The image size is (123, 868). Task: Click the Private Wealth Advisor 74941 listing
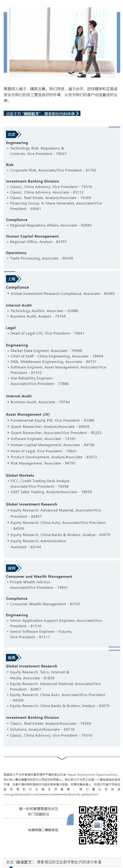[x=37, y=585]
